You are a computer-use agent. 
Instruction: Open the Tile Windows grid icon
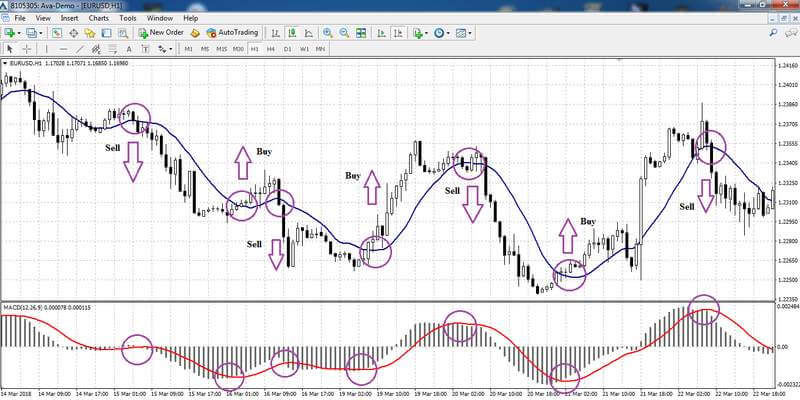coord(361,33)
